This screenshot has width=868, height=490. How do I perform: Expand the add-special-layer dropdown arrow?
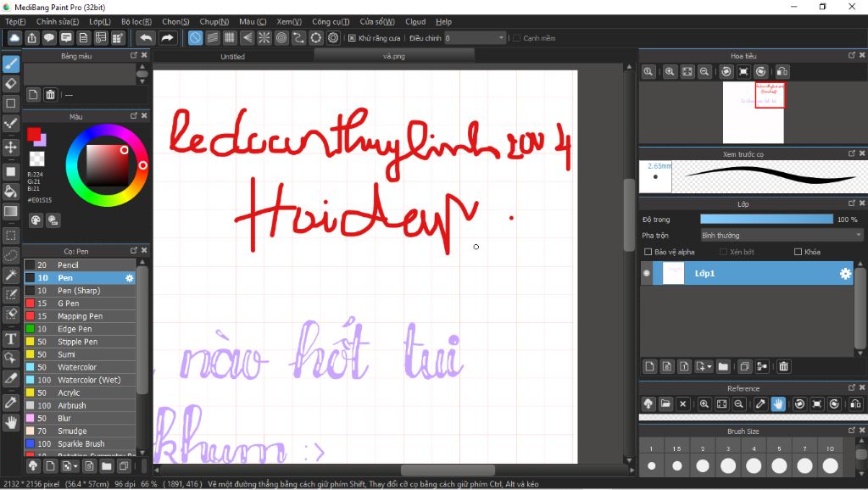[x=709, y=366]
